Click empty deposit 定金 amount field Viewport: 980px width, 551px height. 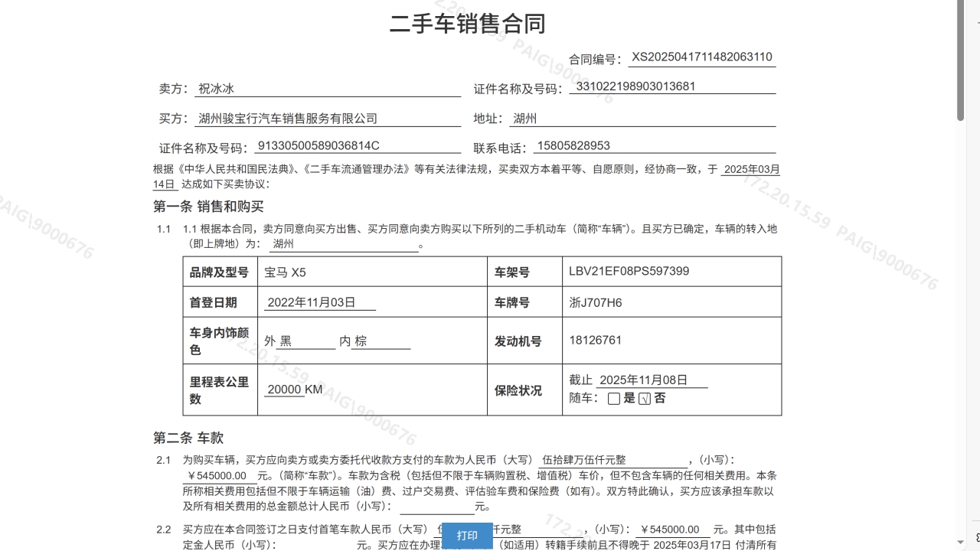click(317, 545)
